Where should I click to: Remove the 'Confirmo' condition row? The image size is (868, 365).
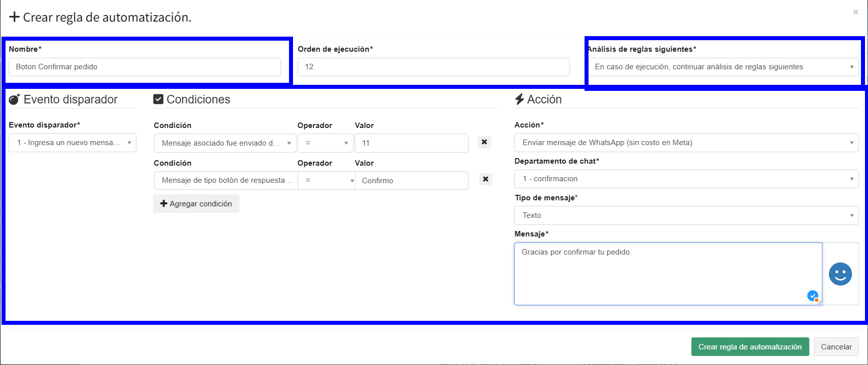(x=485, y=179)
